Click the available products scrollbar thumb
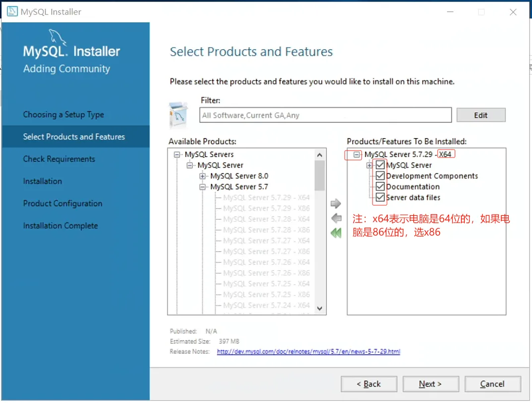 [x=319, y=175]
